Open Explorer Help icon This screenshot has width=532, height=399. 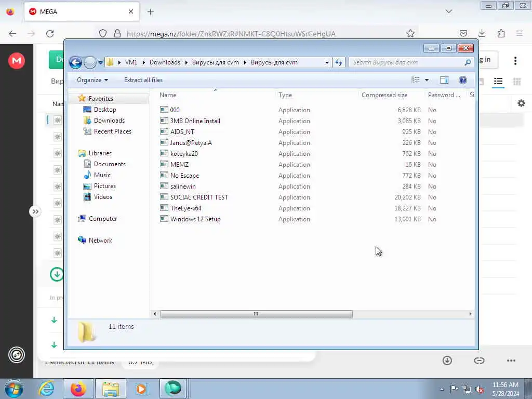[x=463, y=80]
